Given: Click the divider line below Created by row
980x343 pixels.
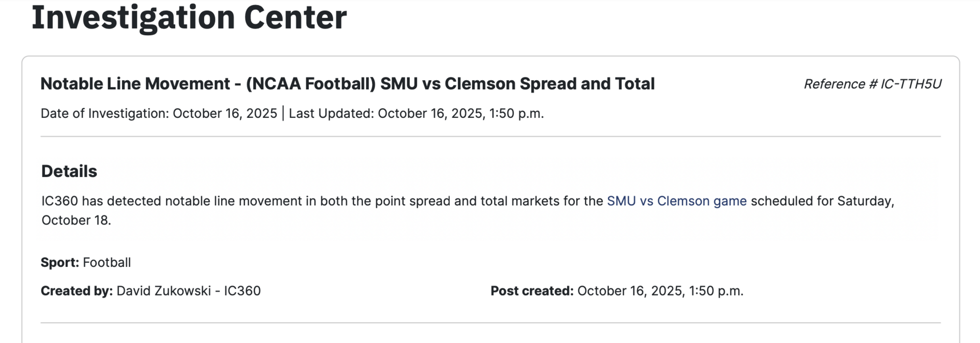Looking at the screenshot, I should (490, 323).
